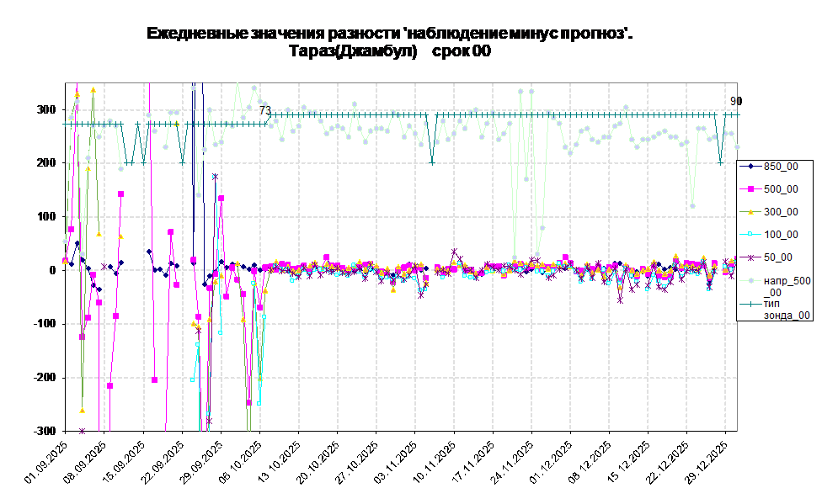Click the напр_500_00 light blue legend marker
The width and height of the screenshot is (822, 504).
(x=750, y=280)
